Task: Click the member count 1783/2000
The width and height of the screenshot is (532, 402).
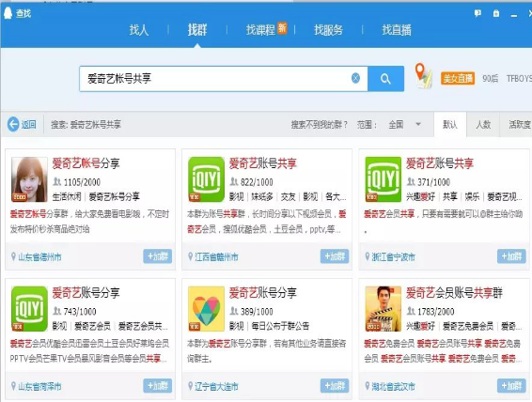Action: pyautogui.click(x=436, y=312)
